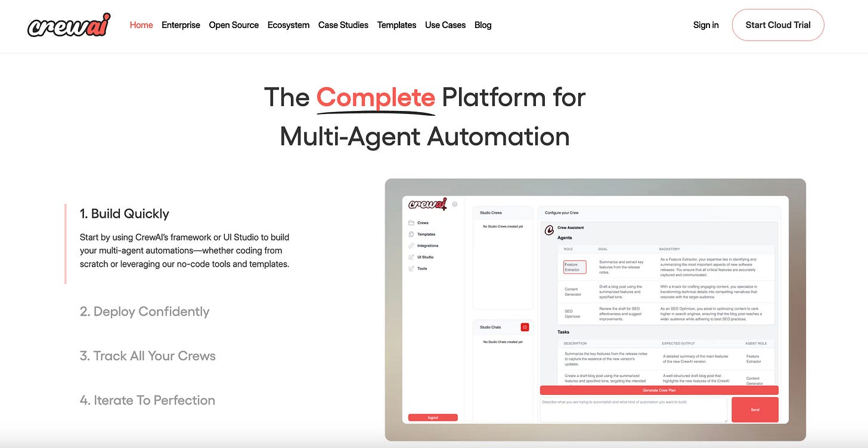The image size is (868, 448).
Task: Expand the 3. Track All Your Crews step
Action: (x=148, y=356)
